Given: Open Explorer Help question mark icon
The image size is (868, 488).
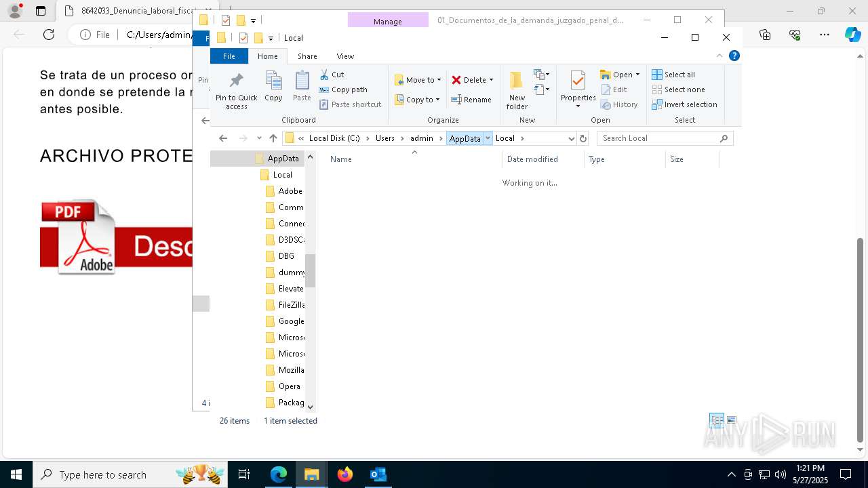Looking at the screenshot, I should pos(734,56).
